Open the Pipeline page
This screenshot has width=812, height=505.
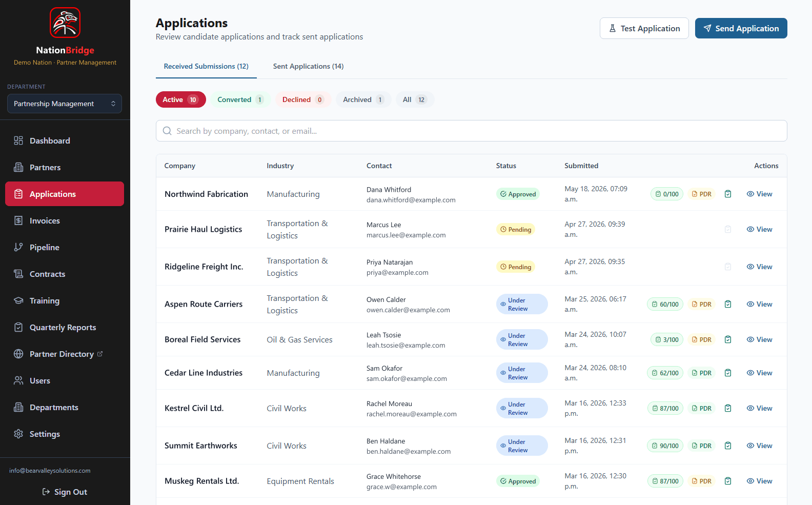coord(65,247)
